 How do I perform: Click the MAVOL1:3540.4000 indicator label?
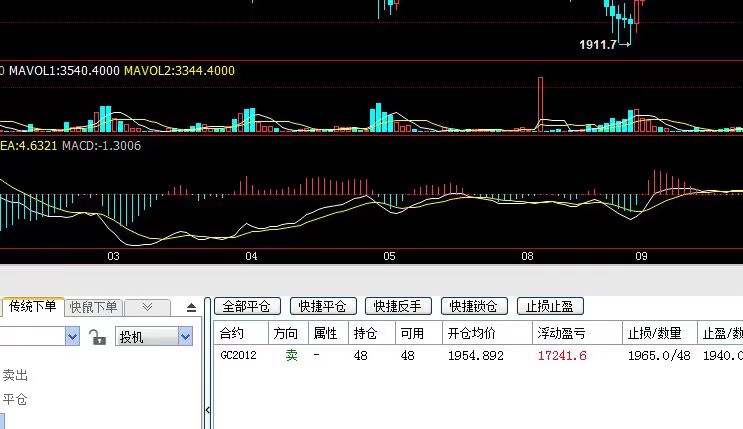pos(64,71)
